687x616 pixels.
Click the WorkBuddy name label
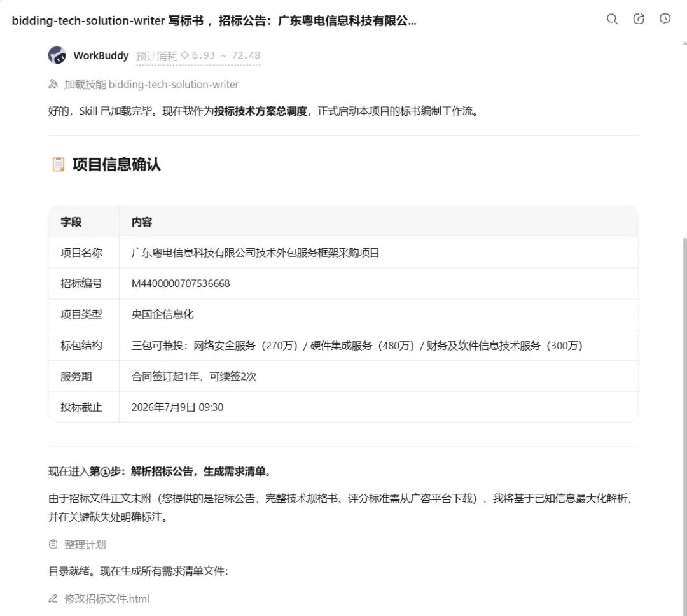tap(101, 55)
